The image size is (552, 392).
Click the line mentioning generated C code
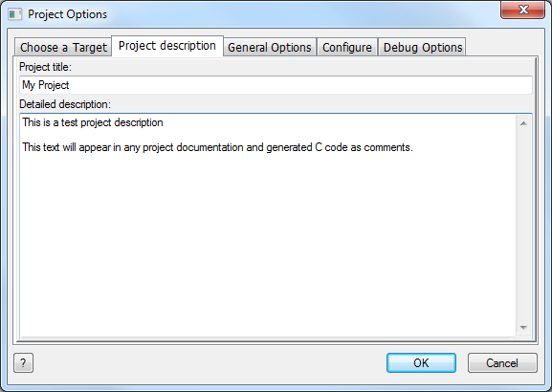(x=217, y=147)
